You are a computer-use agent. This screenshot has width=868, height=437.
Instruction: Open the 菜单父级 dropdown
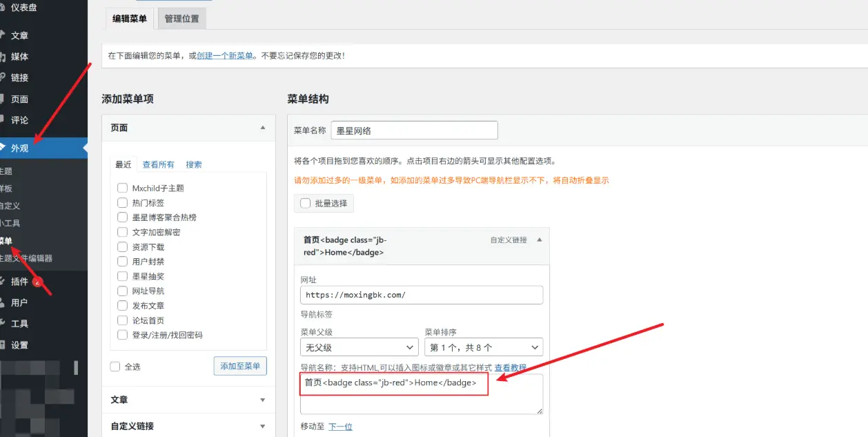[358, 347]
